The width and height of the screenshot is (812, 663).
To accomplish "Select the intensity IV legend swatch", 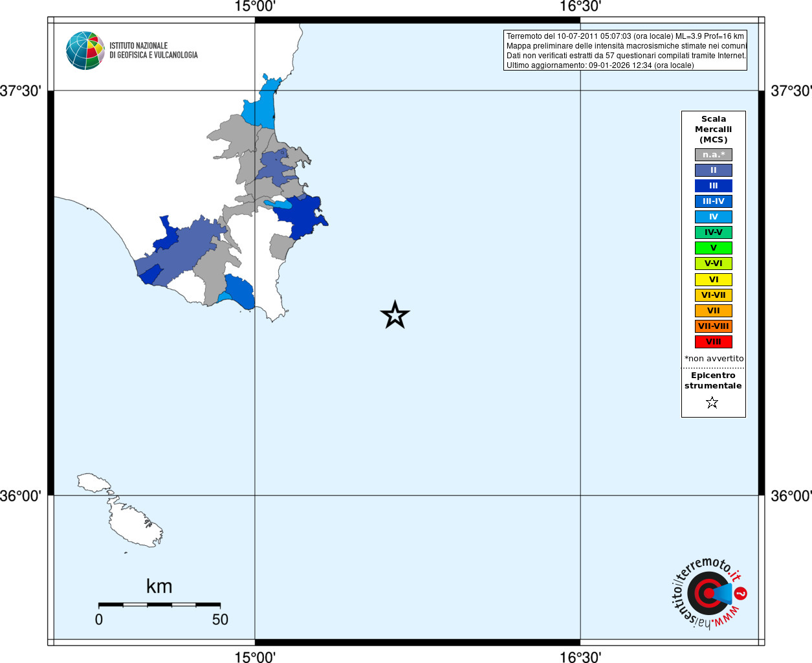I will (714, 217).
